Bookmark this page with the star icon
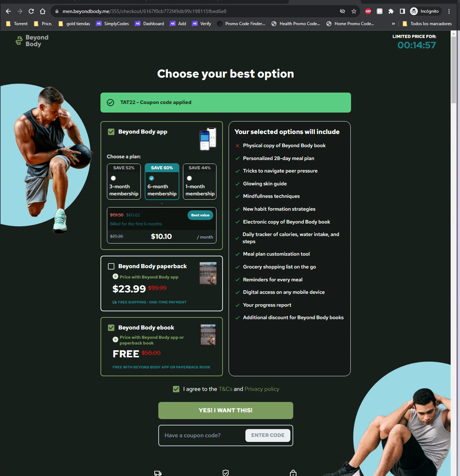Viewport: 460px width, 476px height. [x=354, y=11]
